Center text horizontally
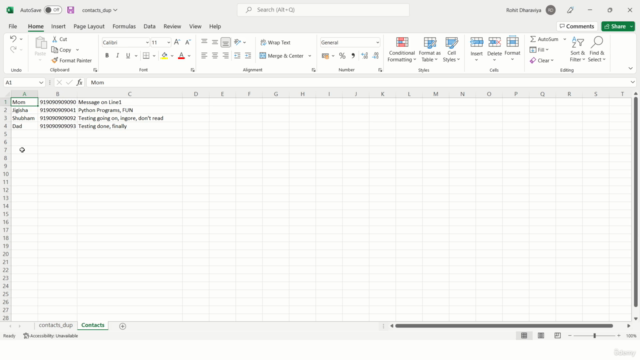Image resolution: width=640 pixels, height=360 pixels. [215, 56]
